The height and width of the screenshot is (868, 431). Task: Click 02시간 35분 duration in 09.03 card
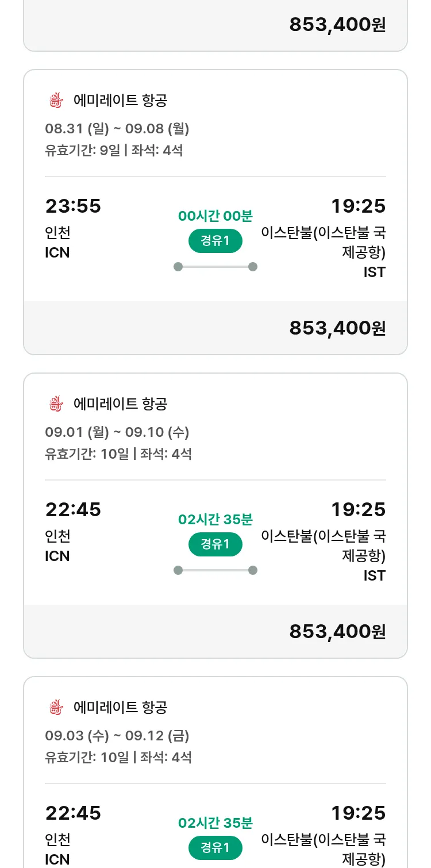[215, 823]
